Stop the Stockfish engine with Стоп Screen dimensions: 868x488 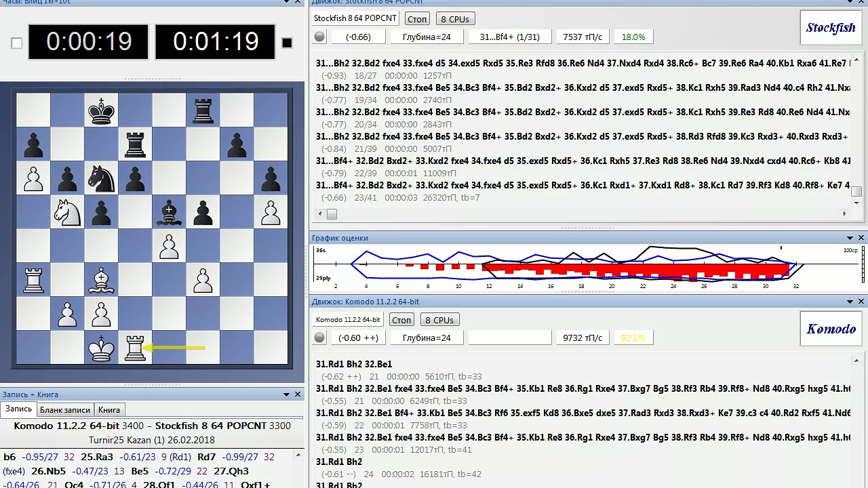417,19
